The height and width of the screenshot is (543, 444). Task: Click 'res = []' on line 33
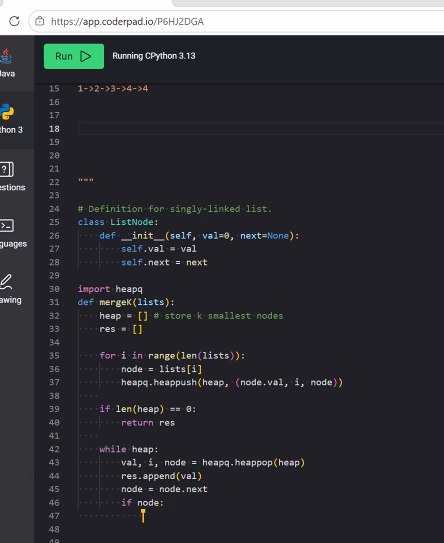[121, 329]
